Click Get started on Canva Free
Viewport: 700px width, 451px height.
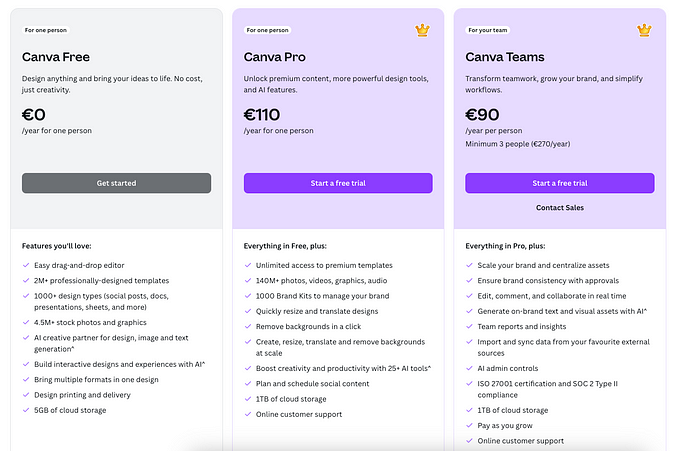[117, 183]
